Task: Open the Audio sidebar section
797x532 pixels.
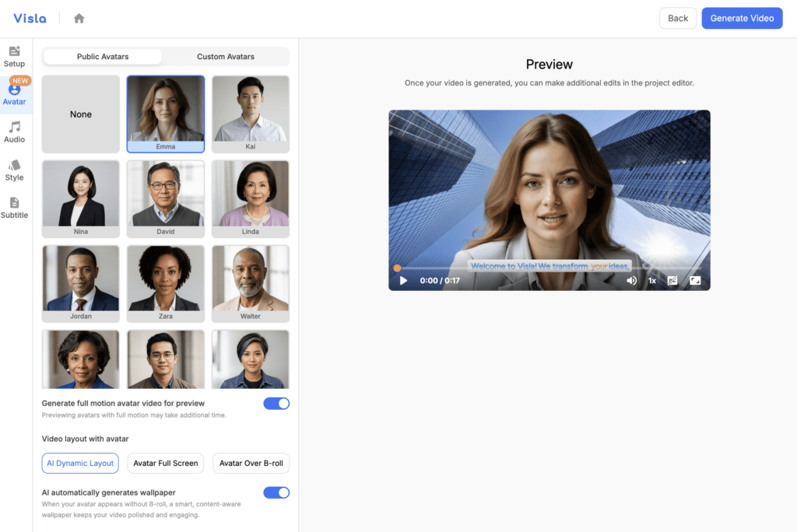Action: point(14,132)
